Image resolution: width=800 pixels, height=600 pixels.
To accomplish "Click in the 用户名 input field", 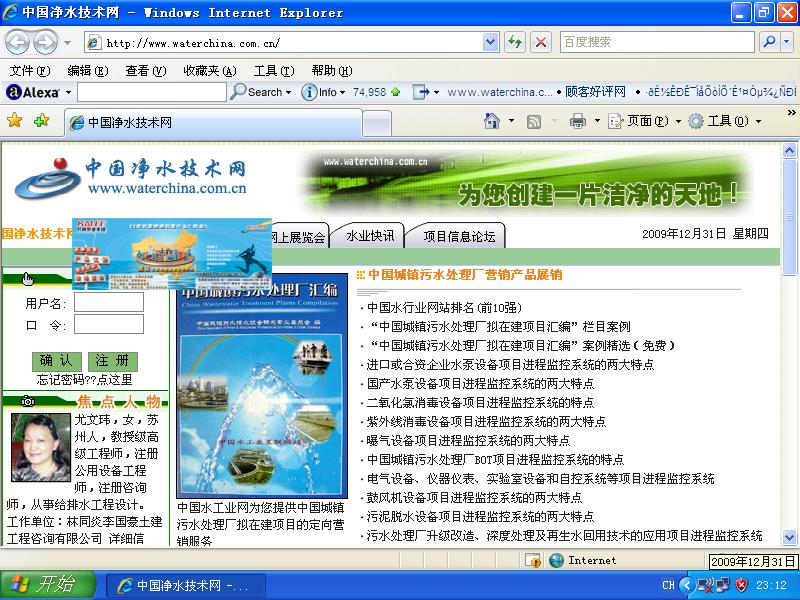I will 109,303.
